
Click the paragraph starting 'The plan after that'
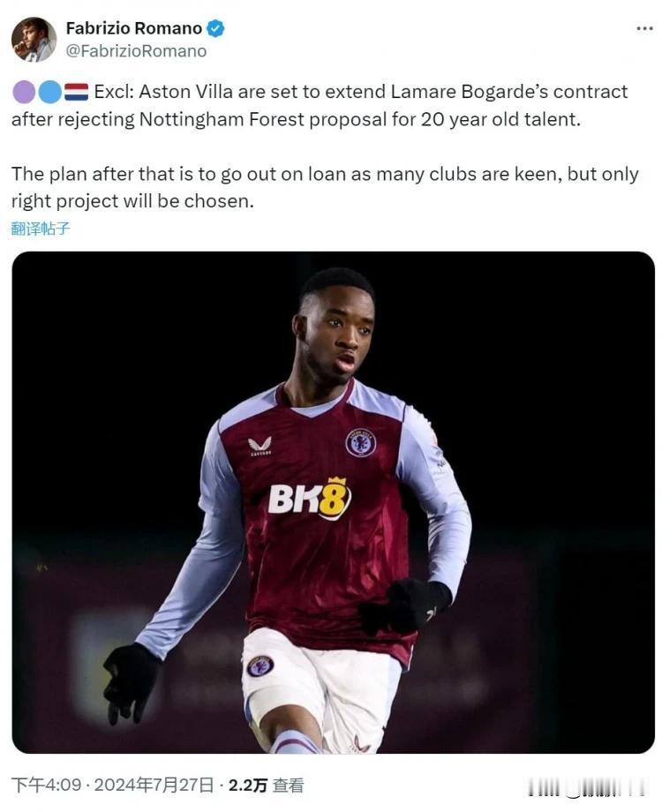325,187
